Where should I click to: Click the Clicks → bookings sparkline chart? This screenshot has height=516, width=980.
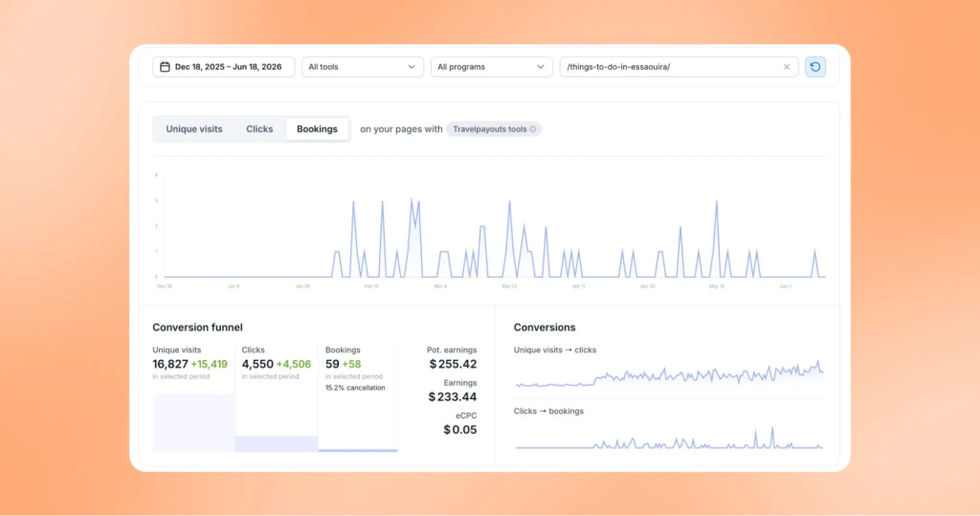(x=669, y=437)
